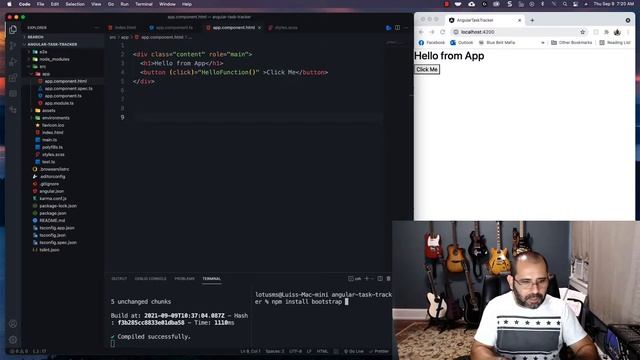Click Prettier in the status bar
This screenshot has height=360, width=640.
[379, 351]
